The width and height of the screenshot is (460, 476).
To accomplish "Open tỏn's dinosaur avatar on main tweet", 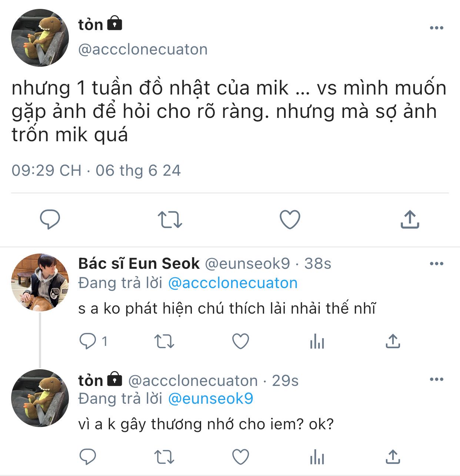I will (x=40, y=38).
